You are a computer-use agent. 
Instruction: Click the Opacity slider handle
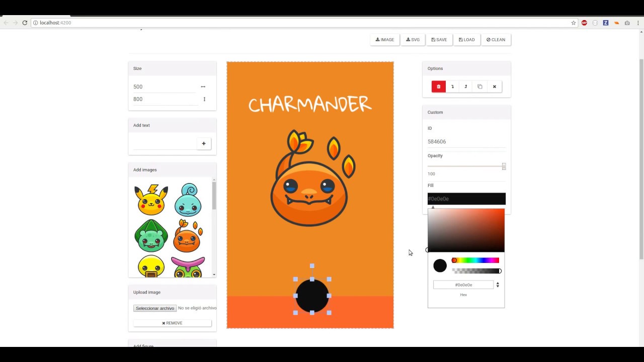(504, 166)
